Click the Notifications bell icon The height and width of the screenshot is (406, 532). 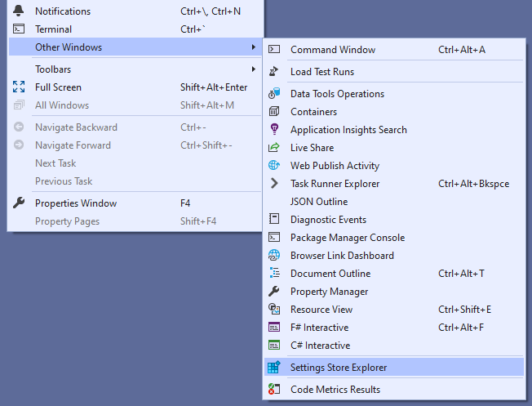tap(19, 11)
